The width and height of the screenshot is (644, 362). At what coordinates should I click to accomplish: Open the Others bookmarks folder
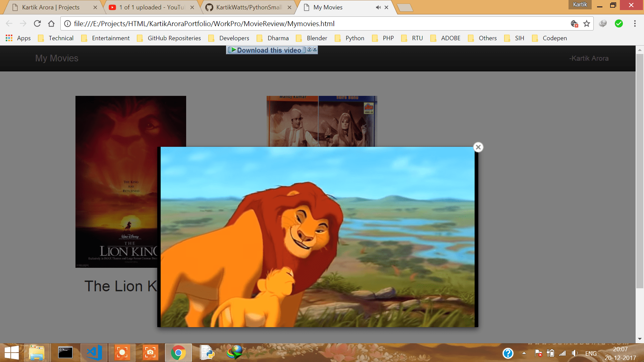482,38
